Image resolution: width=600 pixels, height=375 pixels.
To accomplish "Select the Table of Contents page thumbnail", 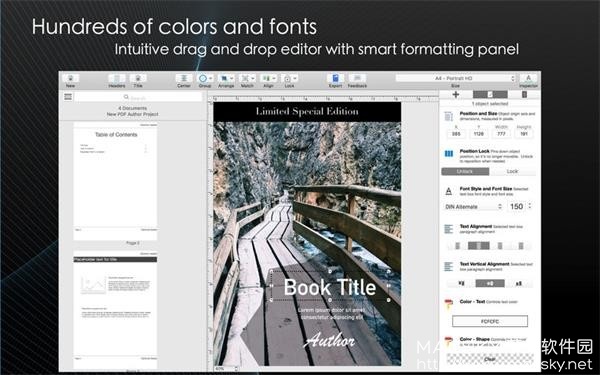I will click(115, 181).
